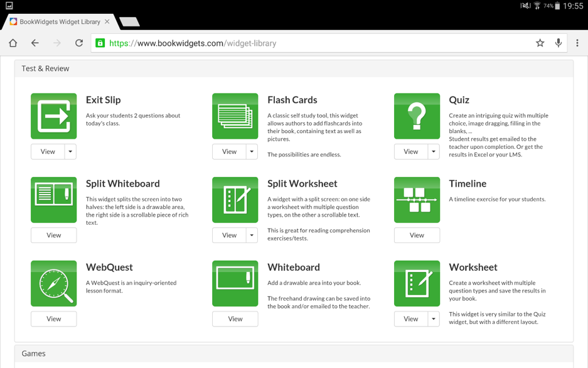Click the Whiteboard title
The width and height of the screenshot is (588, 368).
(294, 268)
